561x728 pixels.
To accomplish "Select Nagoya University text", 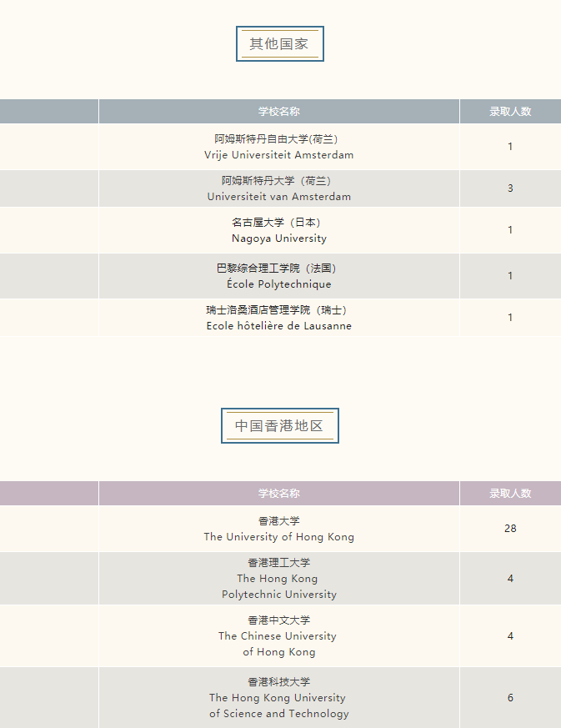I will pos(279,238).
